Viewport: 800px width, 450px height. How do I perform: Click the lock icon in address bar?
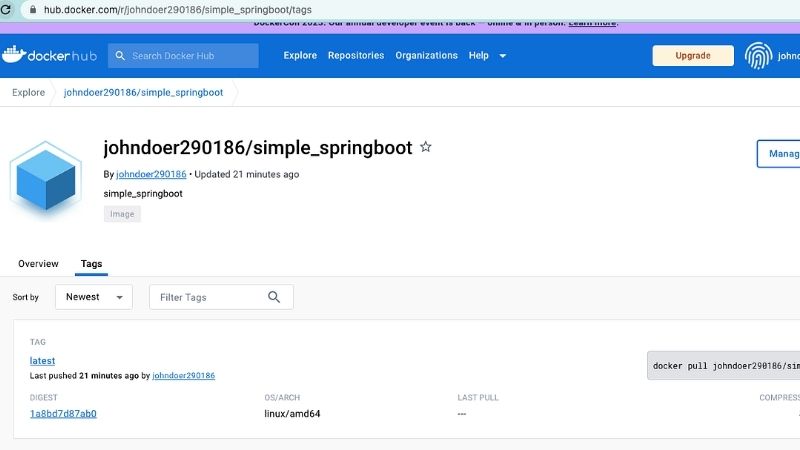click(33, 9)
